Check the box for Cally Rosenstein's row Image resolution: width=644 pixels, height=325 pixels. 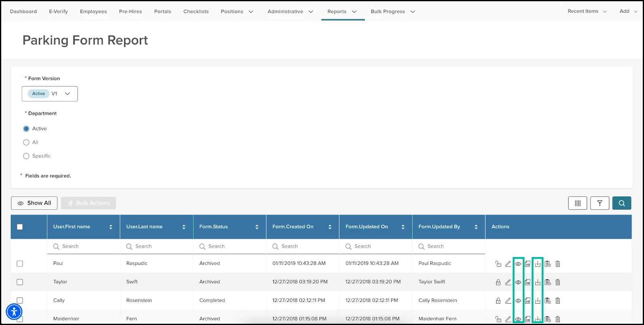pyautogui.click(x=20, y=300)
